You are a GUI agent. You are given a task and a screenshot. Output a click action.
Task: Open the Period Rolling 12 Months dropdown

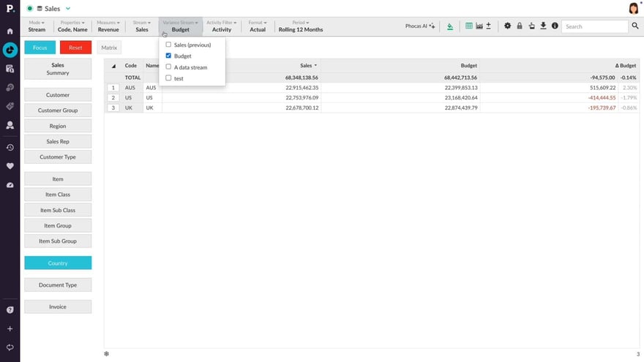(300, 26)
